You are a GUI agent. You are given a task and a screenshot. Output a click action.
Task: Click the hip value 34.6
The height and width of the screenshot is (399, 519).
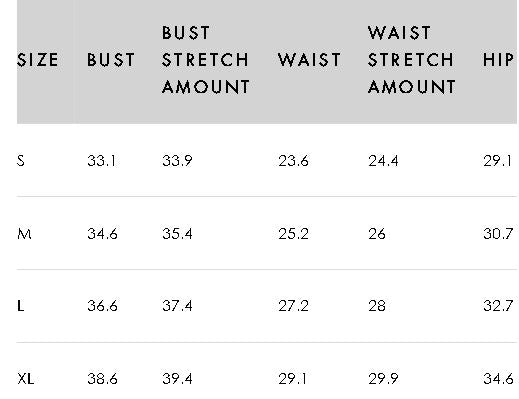coord(498,379)
